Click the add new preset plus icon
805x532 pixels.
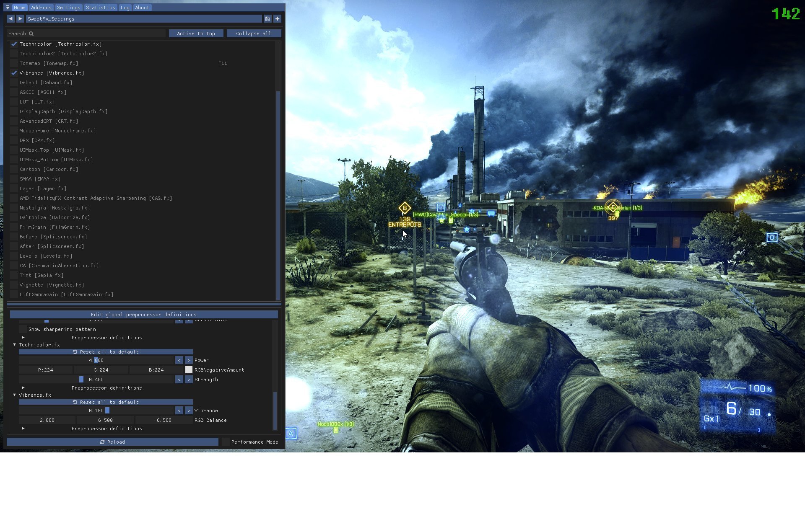pyautogui.click(x=277, y=19)
